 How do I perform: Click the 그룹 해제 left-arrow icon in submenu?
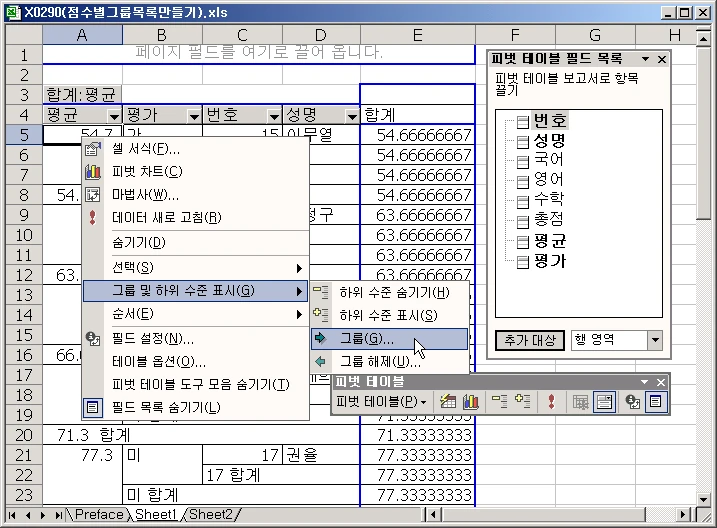tap(321, 362)
